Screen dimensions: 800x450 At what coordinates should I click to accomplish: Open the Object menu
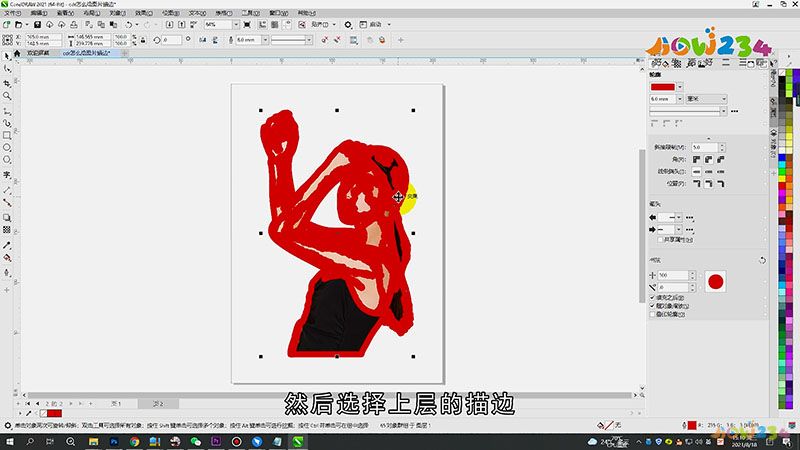click(x=118, y=13)
